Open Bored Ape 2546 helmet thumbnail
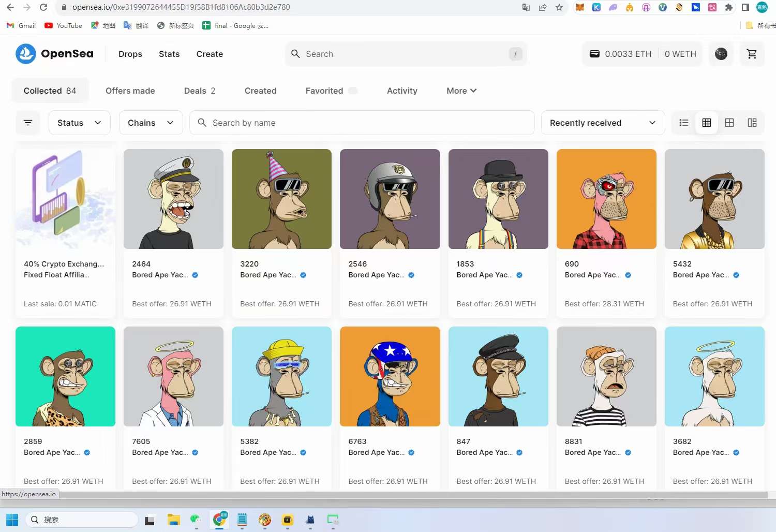Viewport: 776px width, 532px height. point(390,199)
